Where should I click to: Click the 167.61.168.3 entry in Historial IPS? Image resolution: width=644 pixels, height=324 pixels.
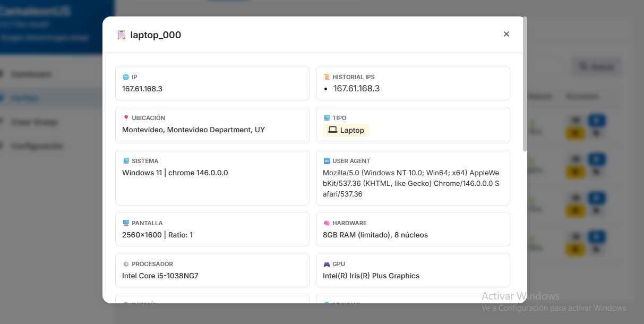(356, 89)
